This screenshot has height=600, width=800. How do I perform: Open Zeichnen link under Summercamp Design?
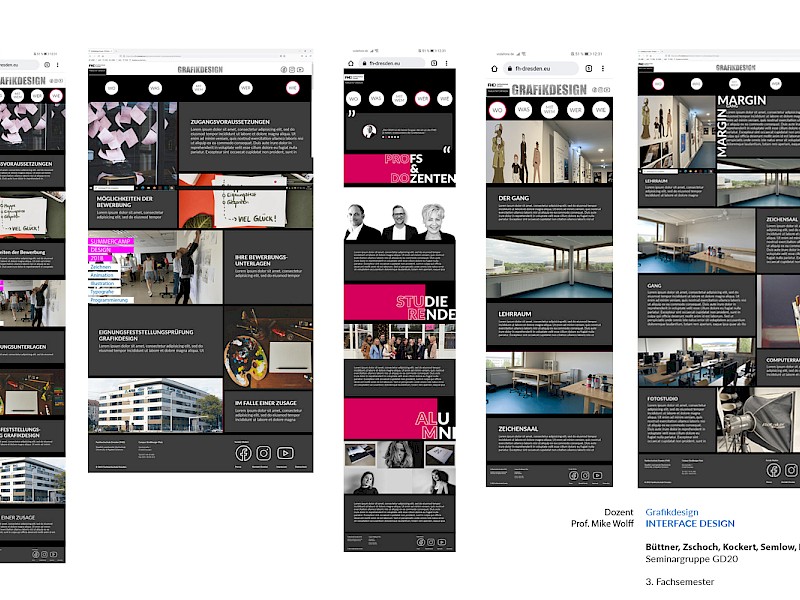pos(101,267)
